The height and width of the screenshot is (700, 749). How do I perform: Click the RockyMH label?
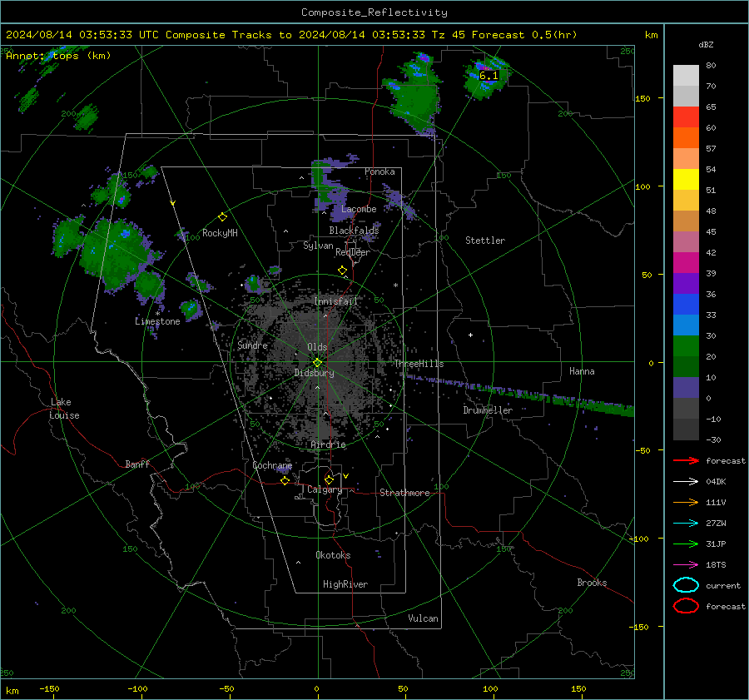[220, 233]
